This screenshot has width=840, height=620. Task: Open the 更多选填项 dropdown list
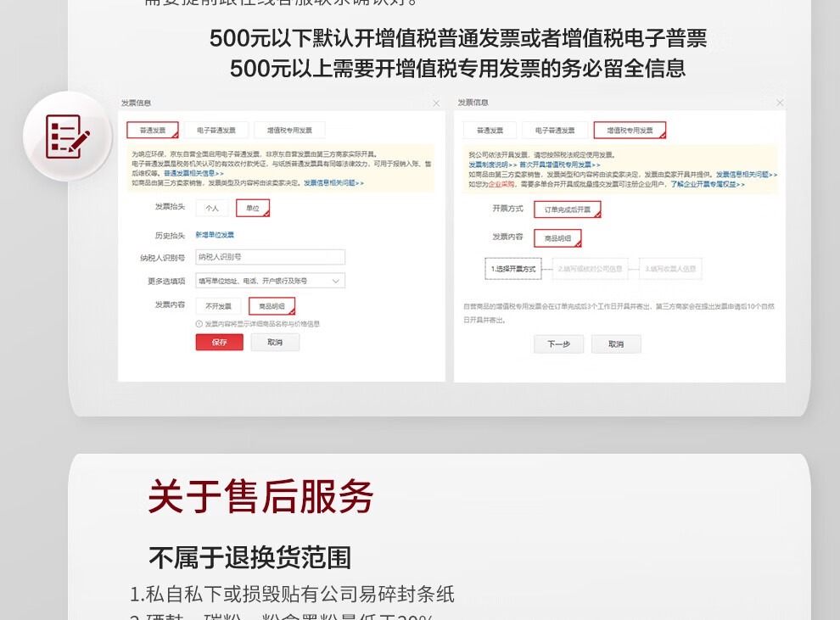click(270, 281)
